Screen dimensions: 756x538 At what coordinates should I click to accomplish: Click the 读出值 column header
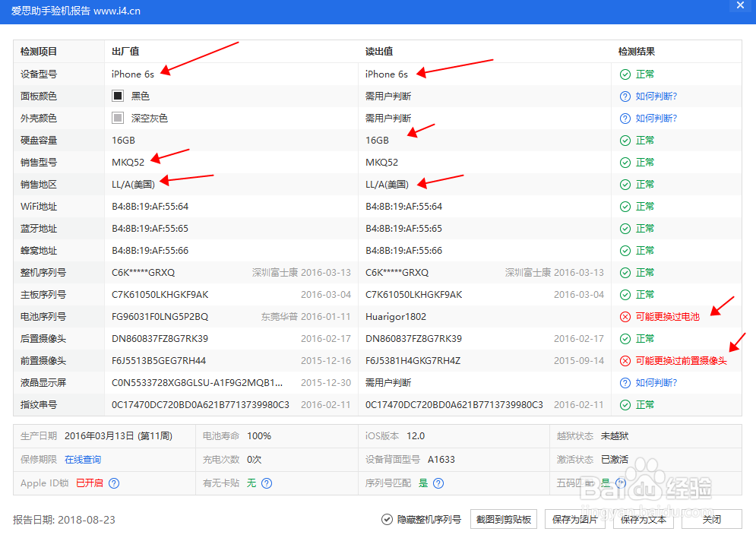click(x=379, y=52)
